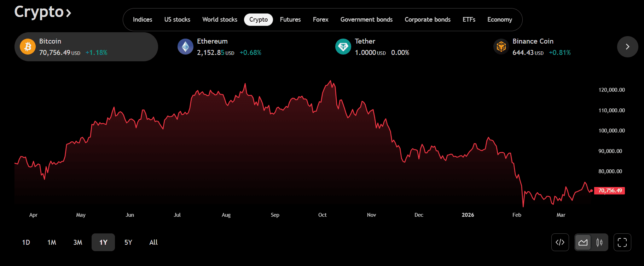
Task: Click the Binance Coin logo icon
Action: (501, 47)
